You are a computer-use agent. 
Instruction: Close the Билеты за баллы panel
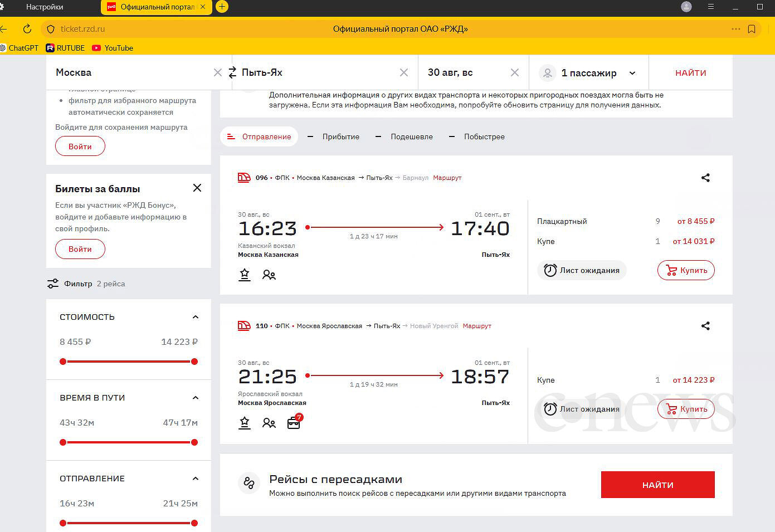click(197, 188)
